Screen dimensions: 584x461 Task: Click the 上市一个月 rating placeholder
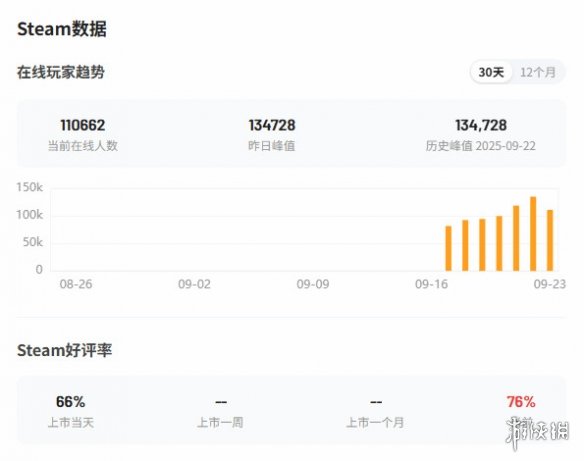(376, 402)
